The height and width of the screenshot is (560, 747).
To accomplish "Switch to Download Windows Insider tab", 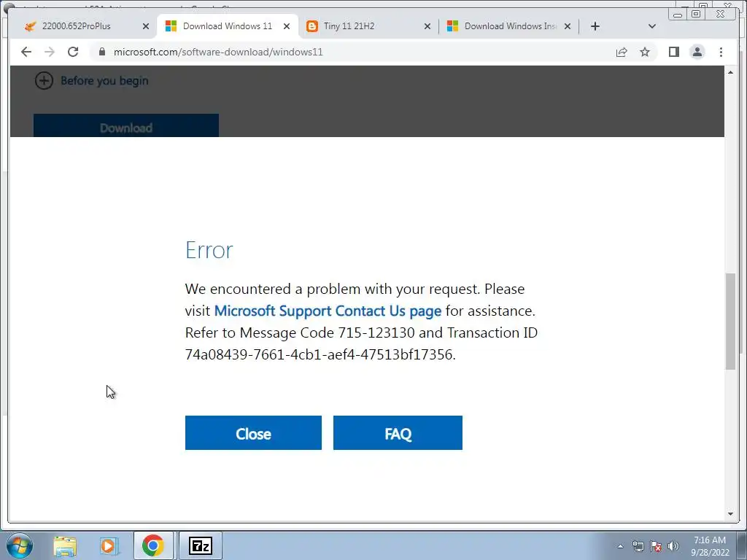I will pos(510,26).
